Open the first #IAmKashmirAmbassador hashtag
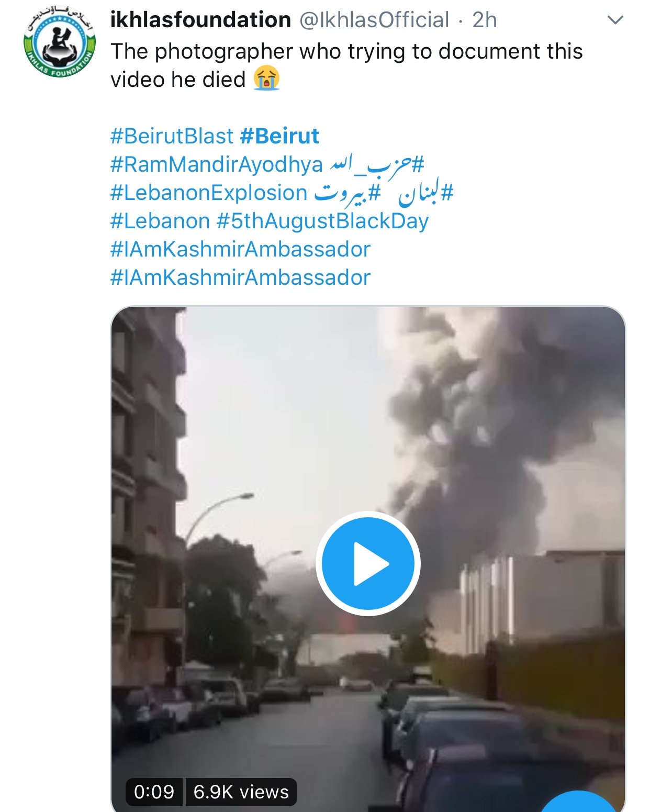This screenshot has width=650, height=812. 241,249
